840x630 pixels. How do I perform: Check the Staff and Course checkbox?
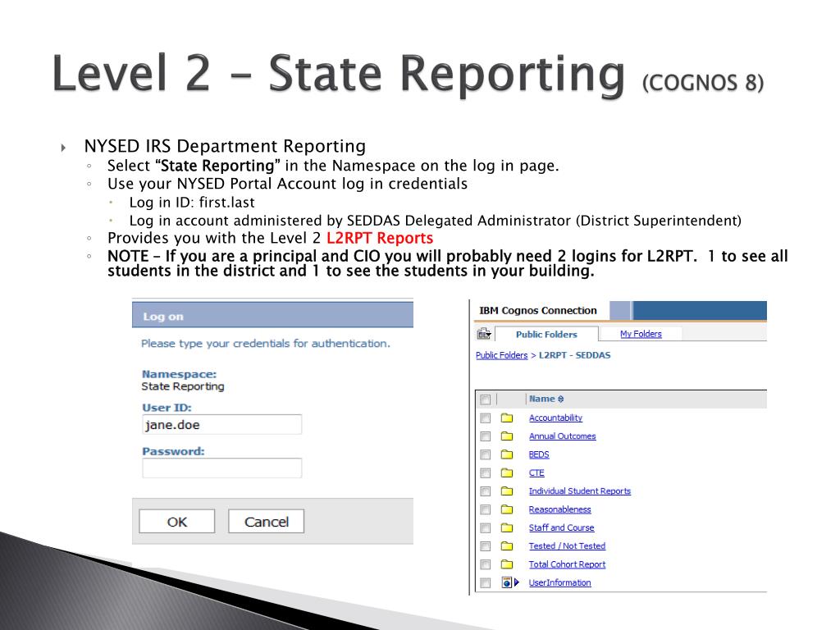coord(486,527)
